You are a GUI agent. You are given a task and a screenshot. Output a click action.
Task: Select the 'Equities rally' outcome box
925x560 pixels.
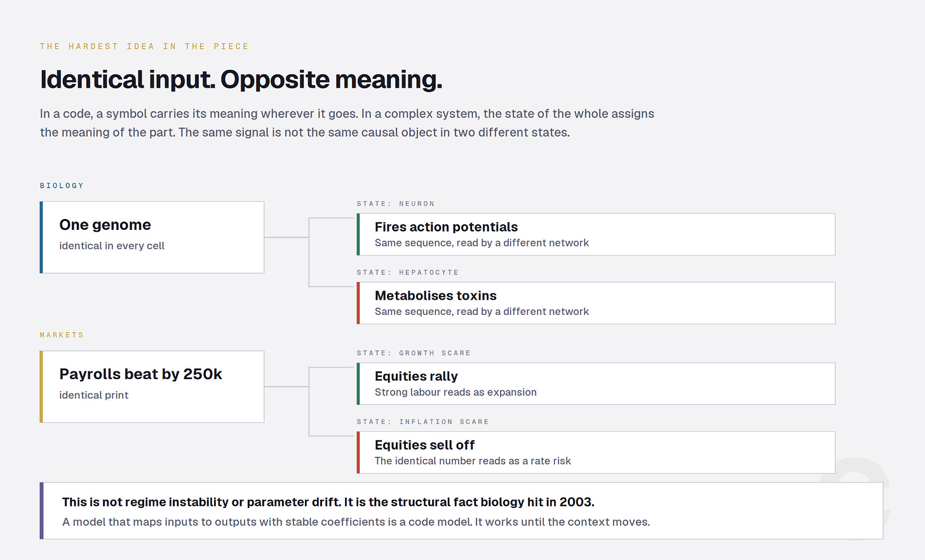(596, 383)
